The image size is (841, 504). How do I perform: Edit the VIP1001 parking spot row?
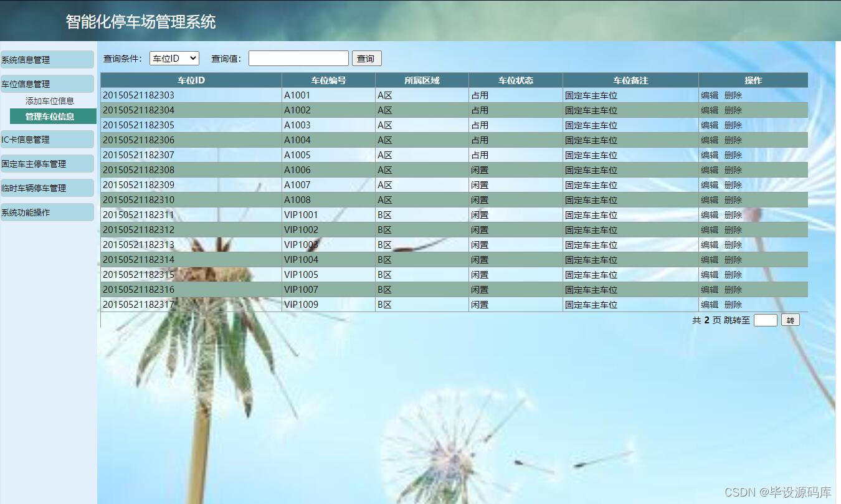pos(710,214)
